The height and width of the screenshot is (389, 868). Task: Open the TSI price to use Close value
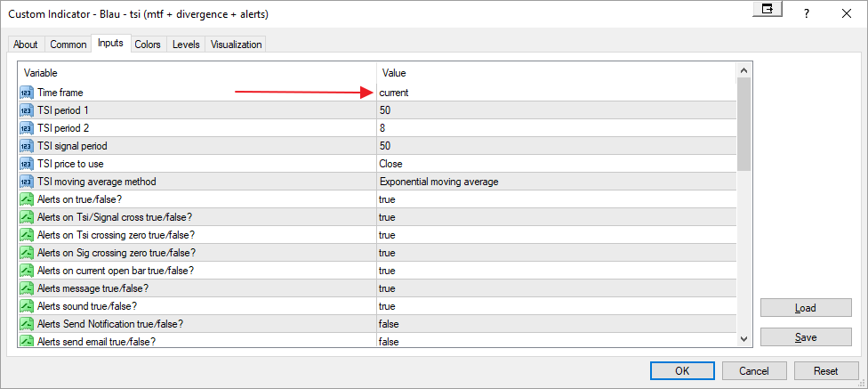coord(556,164)
